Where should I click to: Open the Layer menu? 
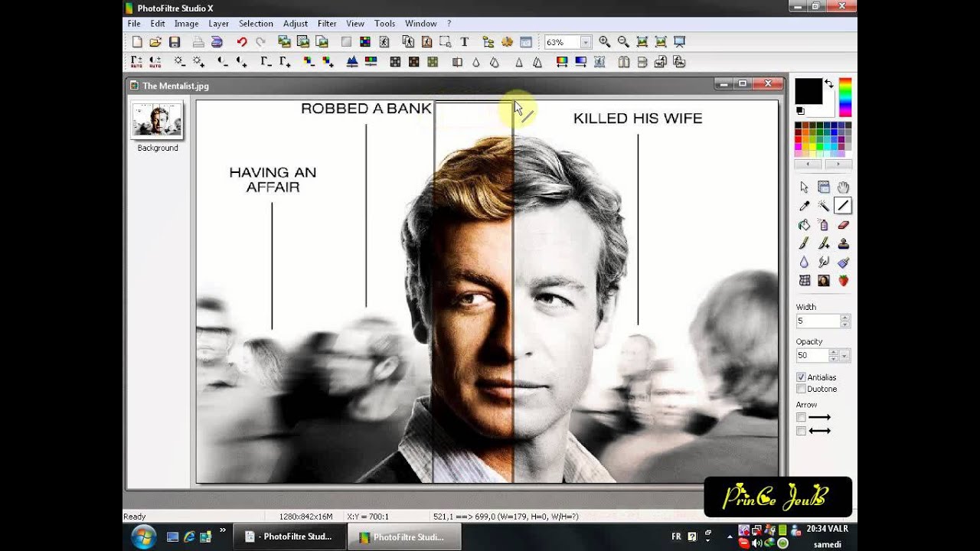tap(218, 24)
